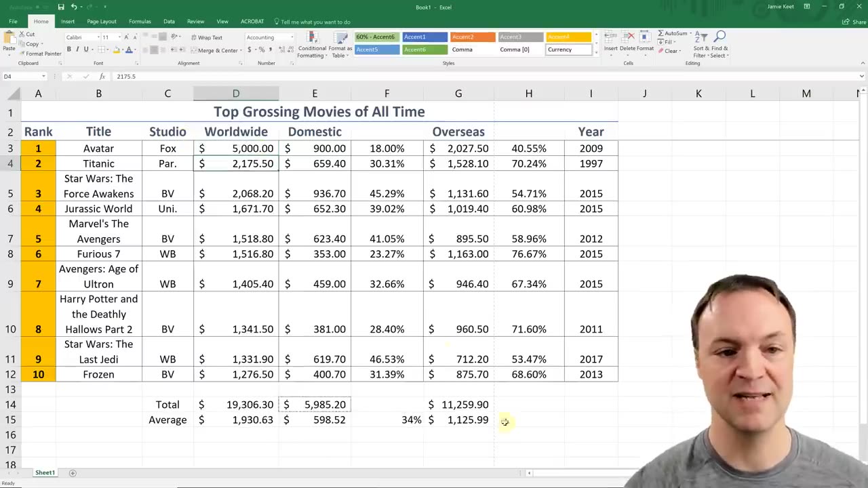868x488 pixels.
Task: Open the ACROBAT tab
Action: (x=252, y=22)
